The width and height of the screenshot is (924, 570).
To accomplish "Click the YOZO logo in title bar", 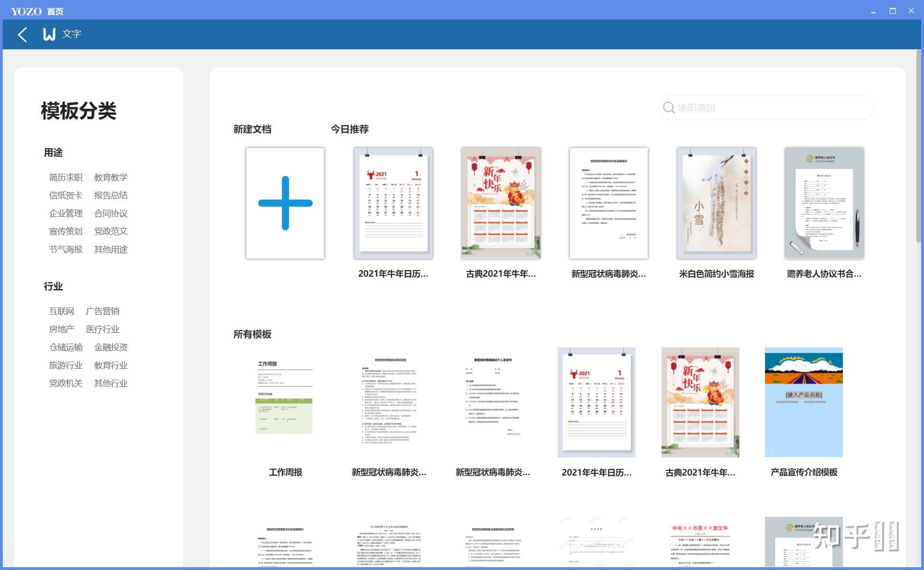I will point(26,11).
